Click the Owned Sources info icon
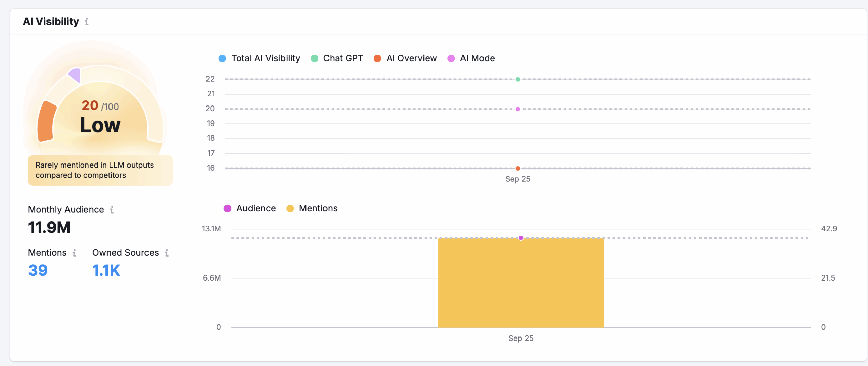The width and height of the screenshot is (868, 366). coord(167,253)
